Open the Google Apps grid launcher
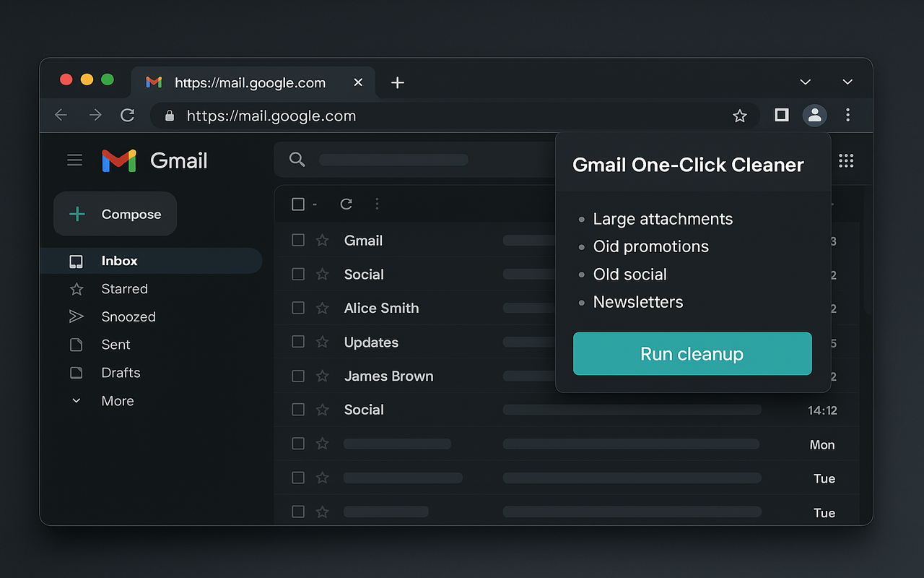Viewport: 924px width, 578px height. click(x=845, y=160)
